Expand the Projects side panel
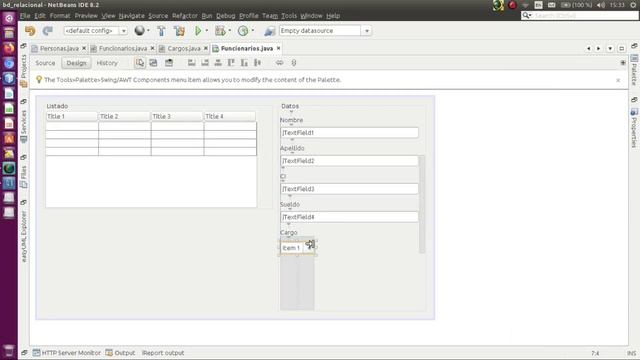640x360 pixels. (24, 70)
